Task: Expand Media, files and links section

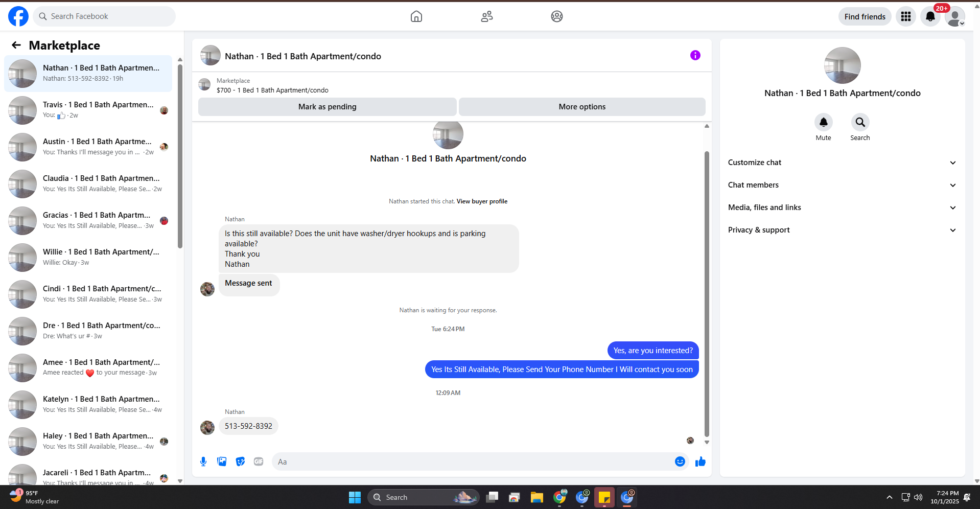Action: [x=842, y=207]
